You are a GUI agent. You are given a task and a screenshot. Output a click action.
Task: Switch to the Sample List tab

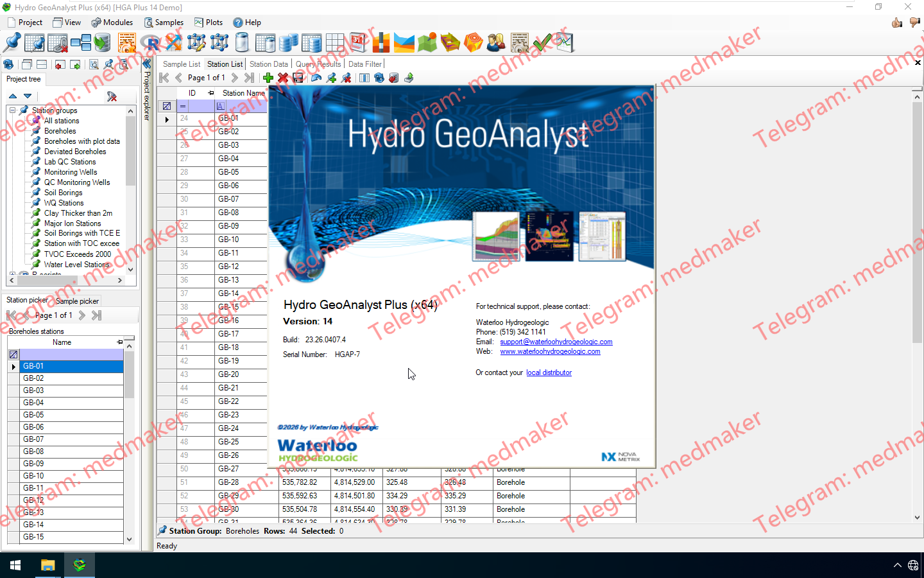pos(181,64)
